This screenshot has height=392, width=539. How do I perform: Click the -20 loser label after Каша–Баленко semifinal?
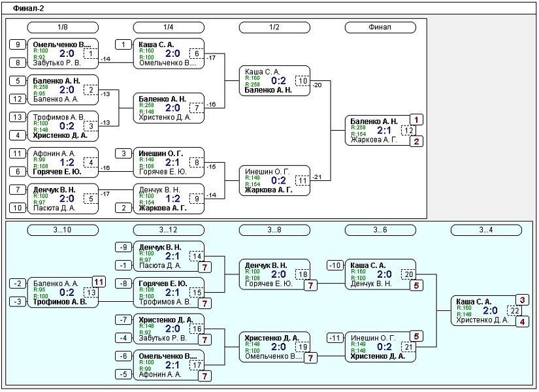pos(317,85)
